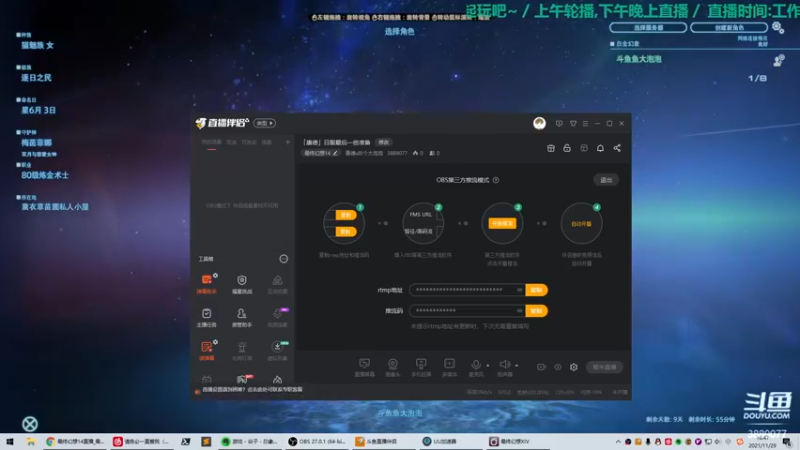Image resolution: width=800 pixels, height=450 pixels.
Task: Expand microphone options arrow
Action: coord(488,365)
